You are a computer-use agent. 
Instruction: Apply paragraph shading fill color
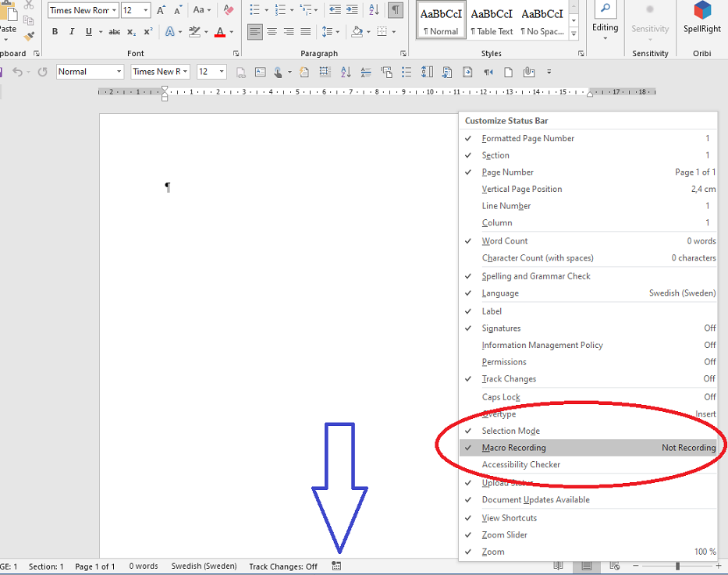pos(357,31)
